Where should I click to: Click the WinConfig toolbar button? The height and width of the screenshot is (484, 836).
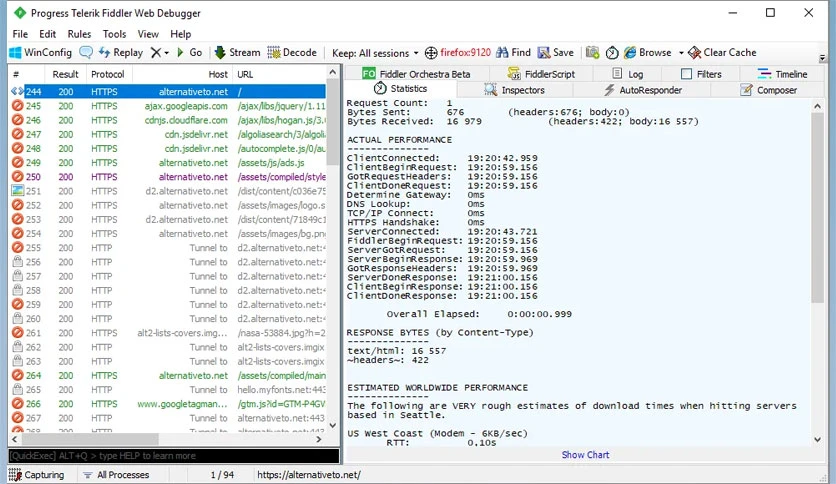(41, 52)
